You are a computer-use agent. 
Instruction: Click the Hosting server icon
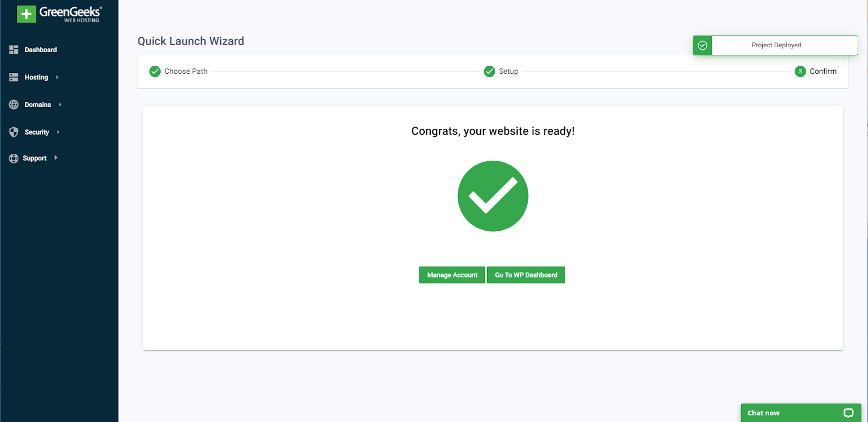pyautogui.click(x=14, y=77)
